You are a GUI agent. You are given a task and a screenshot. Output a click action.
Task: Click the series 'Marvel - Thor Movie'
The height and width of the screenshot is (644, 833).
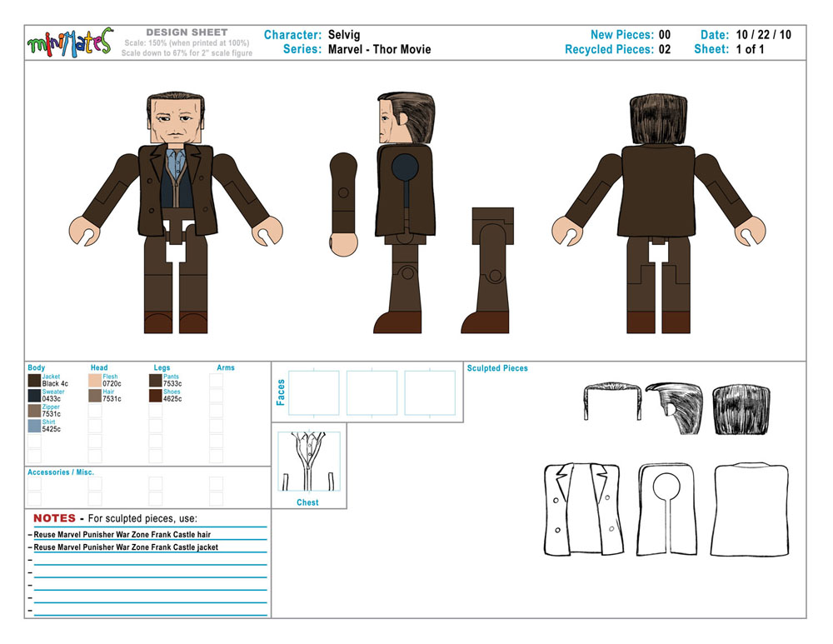[x=379, y=49]
